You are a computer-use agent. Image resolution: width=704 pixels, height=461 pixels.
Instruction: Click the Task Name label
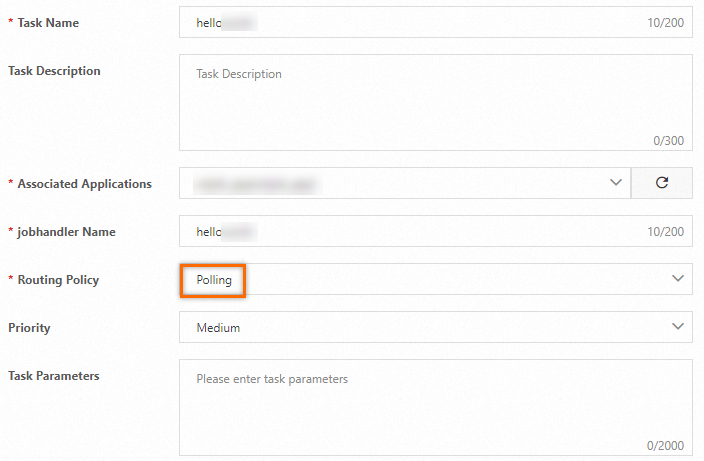click(x=48, y=23)
